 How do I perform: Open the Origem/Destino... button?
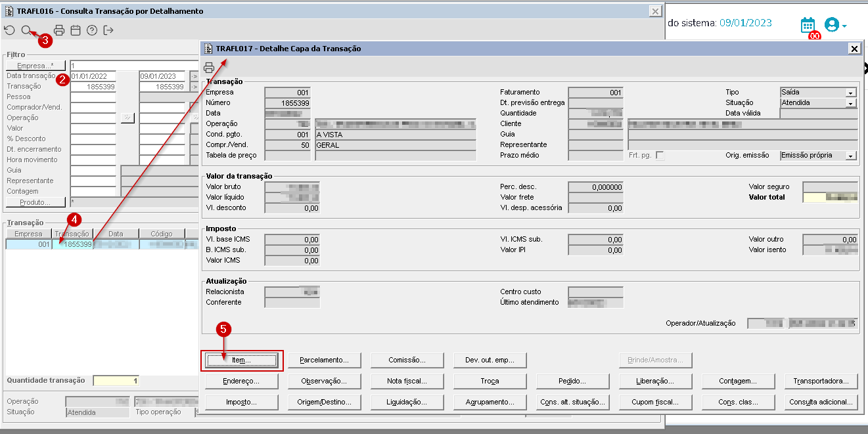325,402
